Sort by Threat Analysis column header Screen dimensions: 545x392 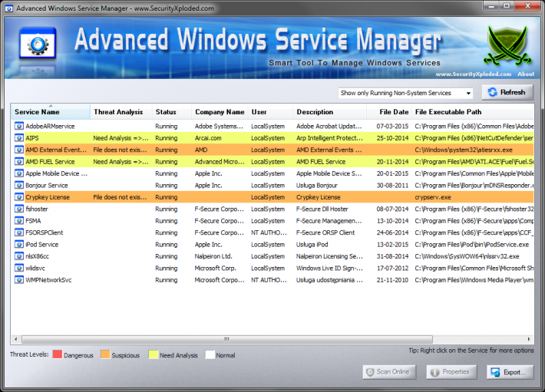pyautogui.click(x=121, y=112)
